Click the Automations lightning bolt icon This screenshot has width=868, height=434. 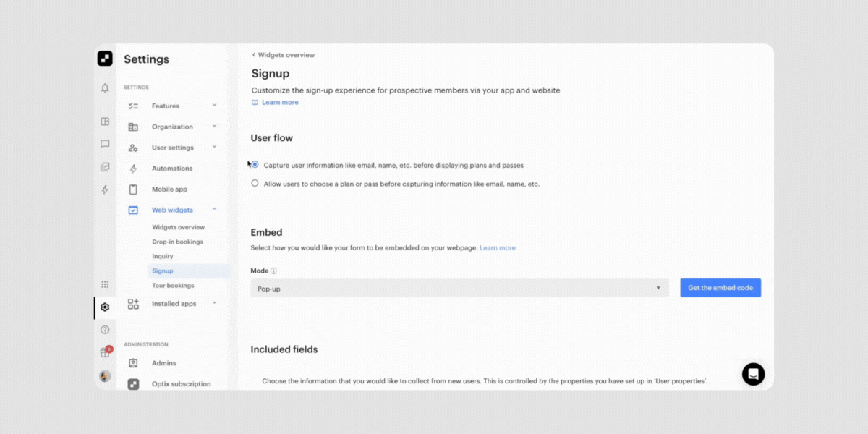click(x=133, y=169)
